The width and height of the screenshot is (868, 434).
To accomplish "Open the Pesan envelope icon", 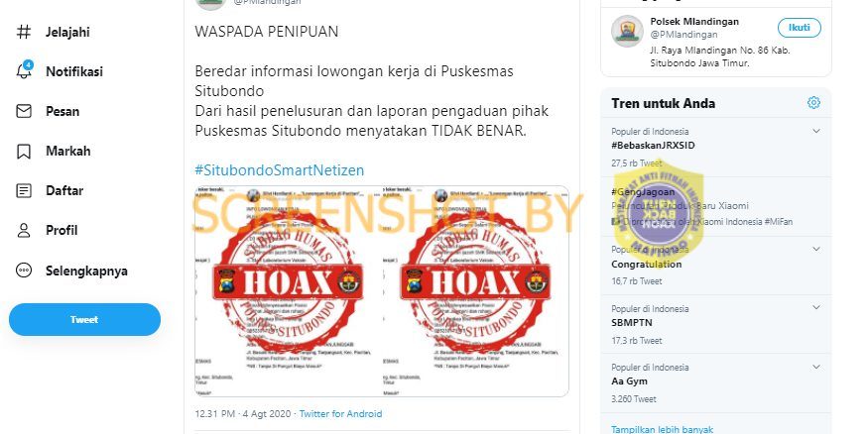I will click(24, 111).
